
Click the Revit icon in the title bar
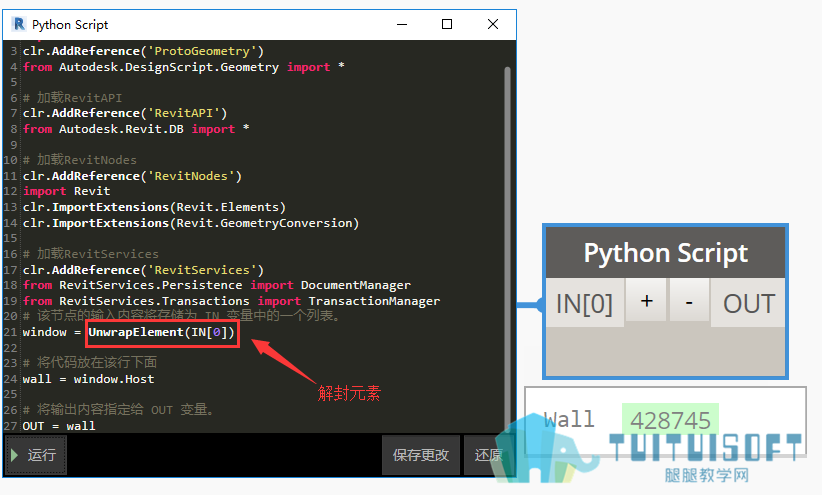19,24
